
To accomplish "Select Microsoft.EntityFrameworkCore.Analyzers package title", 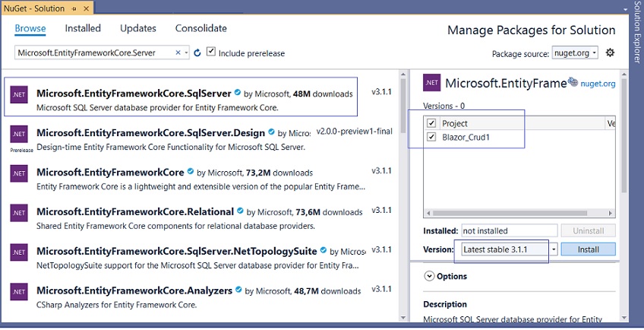I will click(134, 291).
